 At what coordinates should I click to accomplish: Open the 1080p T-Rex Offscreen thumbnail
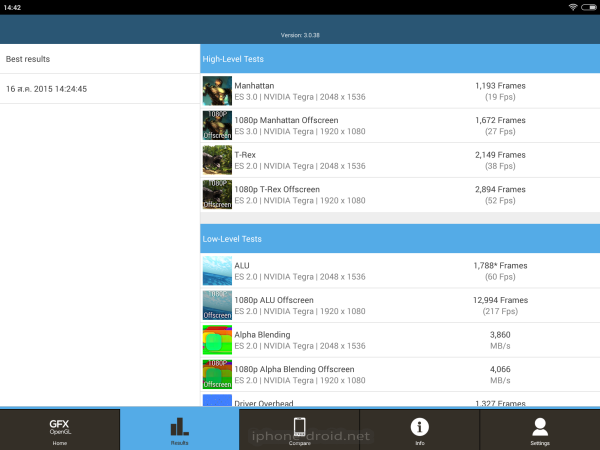[x=217, y=194]
